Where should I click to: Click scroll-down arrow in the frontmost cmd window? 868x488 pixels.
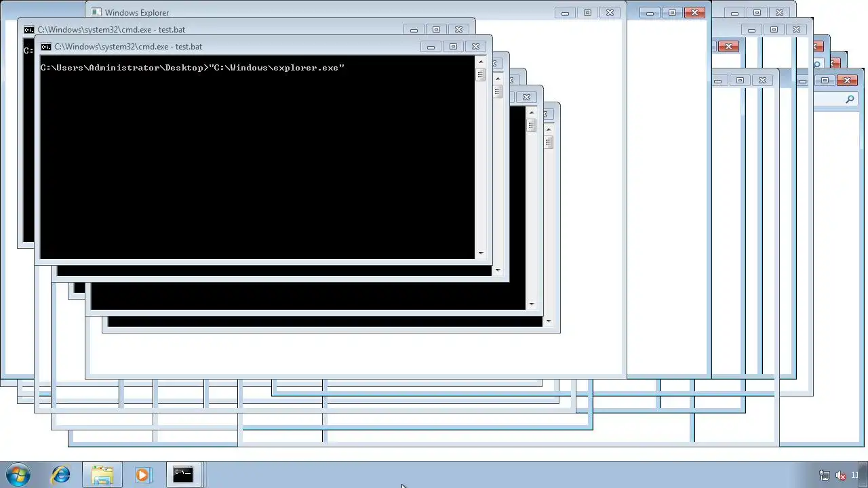coord(481,253)
